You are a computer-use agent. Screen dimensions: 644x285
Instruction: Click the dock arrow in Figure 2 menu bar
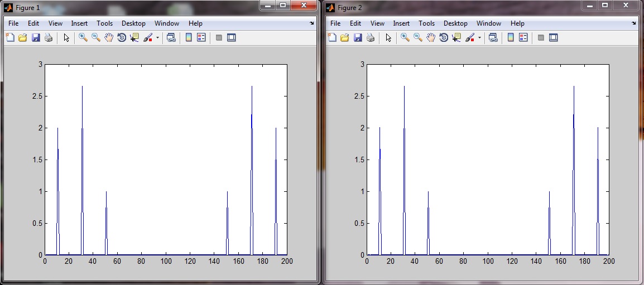[634, 24]
